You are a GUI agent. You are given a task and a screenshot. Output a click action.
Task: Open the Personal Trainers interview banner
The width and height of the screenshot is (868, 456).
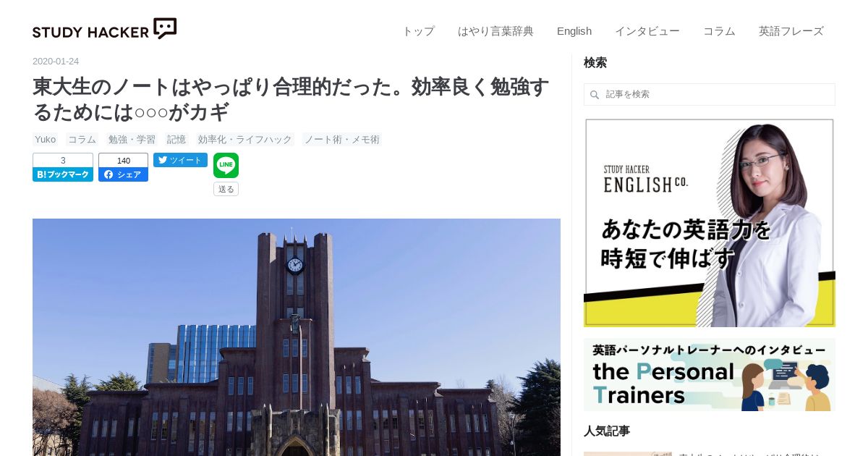click(x=710, y=375)
